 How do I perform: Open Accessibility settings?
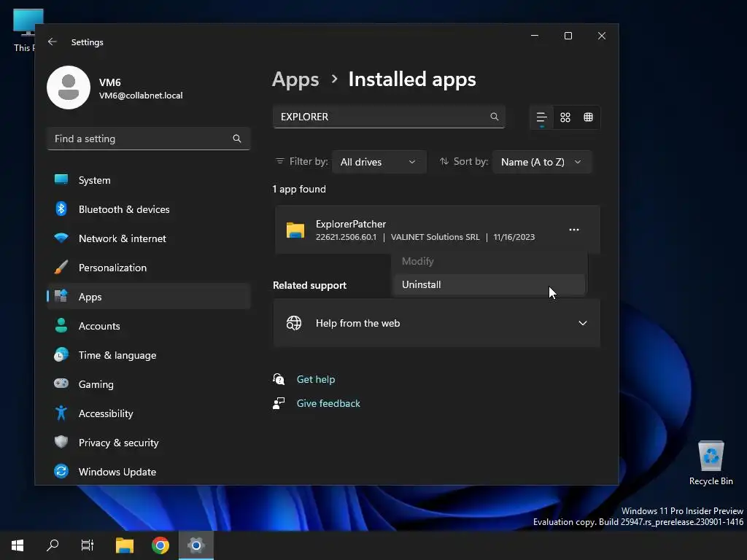[149, 413]
